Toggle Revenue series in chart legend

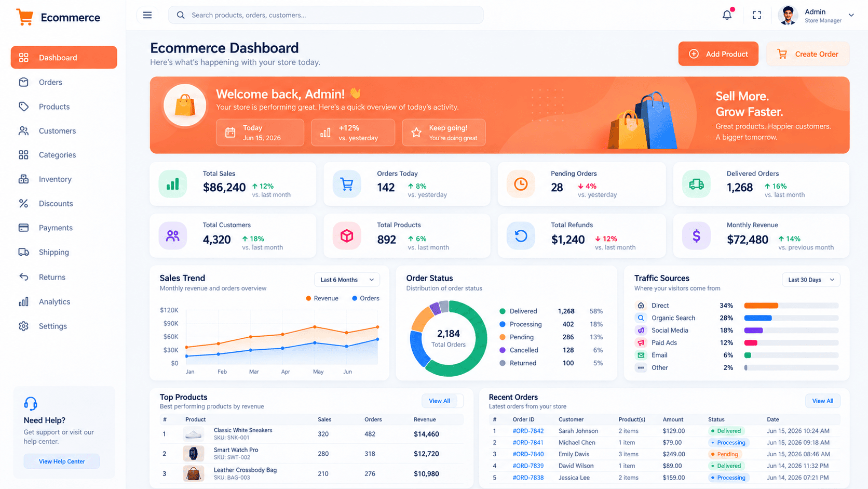[x=322, y=298]
